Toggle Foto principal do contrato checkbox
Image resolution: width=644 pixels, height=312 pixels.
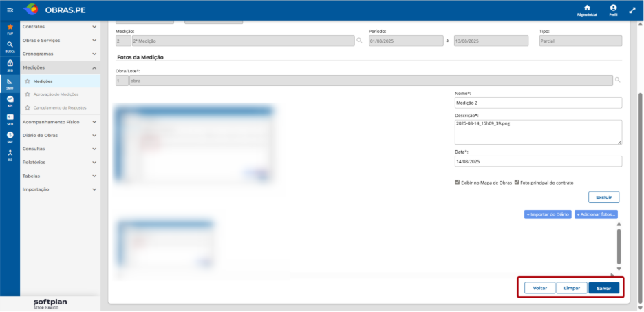[517, 182]
